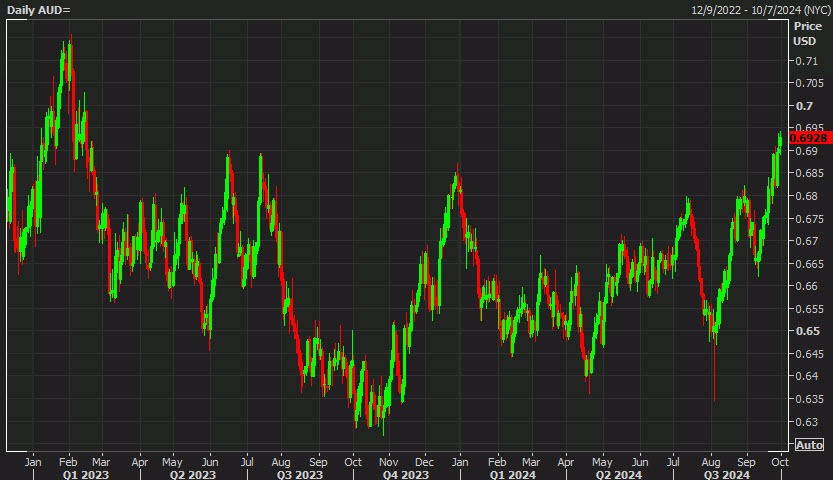
Task: Click the 0.665 price axis label
Action: [x=809, y=263]
